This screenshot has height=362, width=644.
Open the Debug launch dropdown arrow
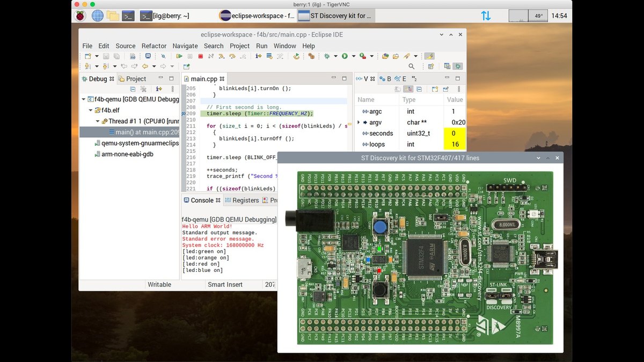coord(335,56)
